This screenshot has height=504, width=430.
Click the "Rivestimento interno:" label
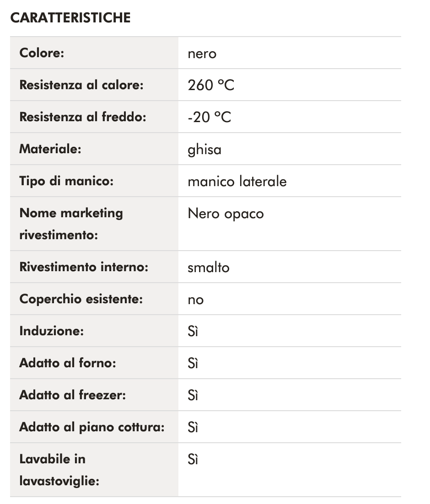(84, 267)
